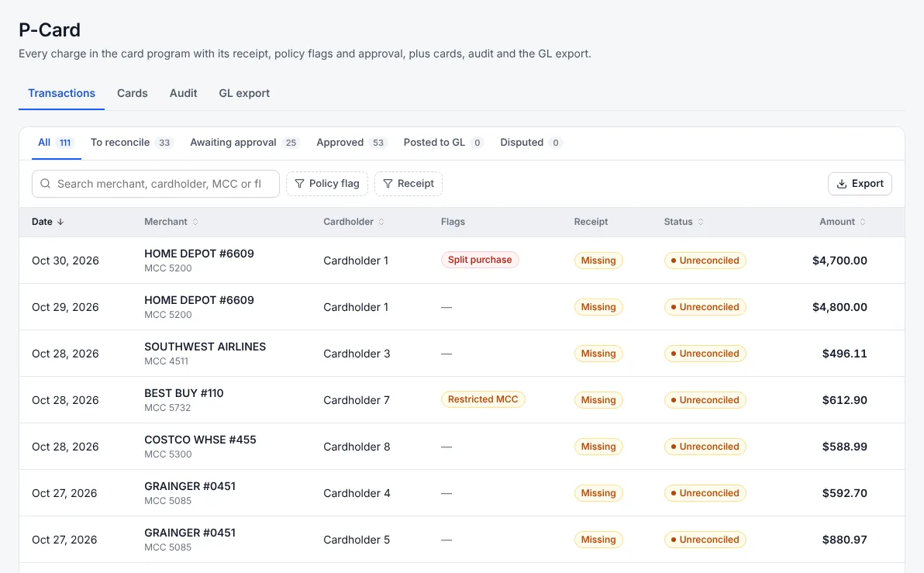Image resolution: width=924 pixels, height=573 pixels.
Task: Click the $592.70 amount
Action: click(x=844, y=493)
